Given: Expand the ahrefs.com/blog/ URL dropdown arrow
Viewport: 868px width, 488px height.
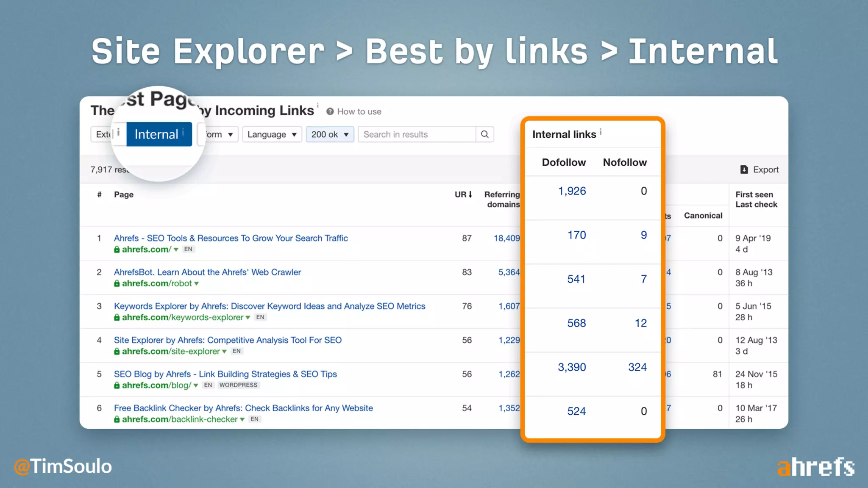Looking at the screenshot, I should coord(196,385).
